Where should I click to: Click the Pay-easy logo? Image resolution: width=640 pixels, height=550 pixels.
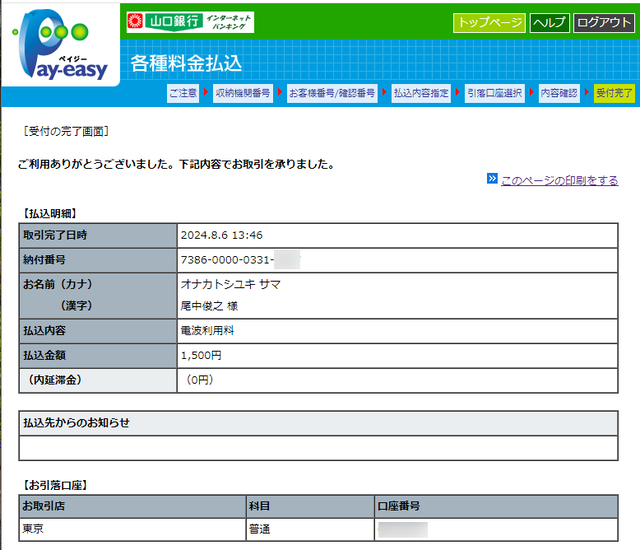(60, 44)
